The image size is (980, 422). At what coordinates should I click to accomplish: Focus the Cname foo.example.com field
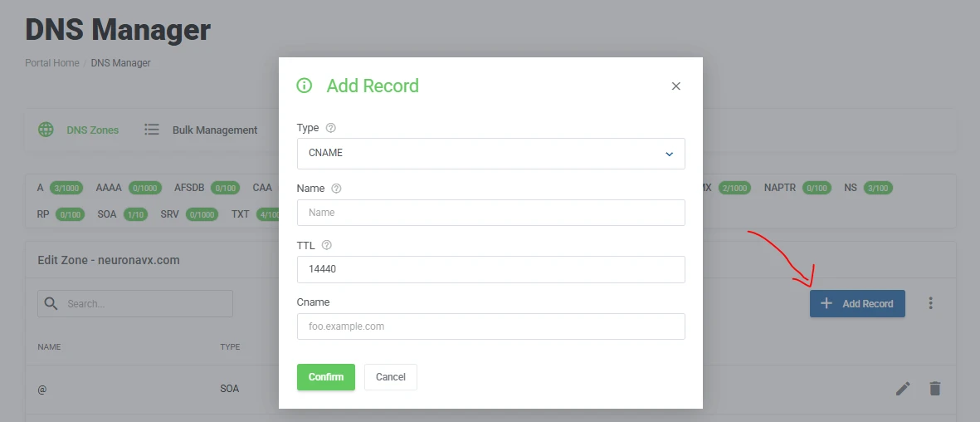pos(490,326)
